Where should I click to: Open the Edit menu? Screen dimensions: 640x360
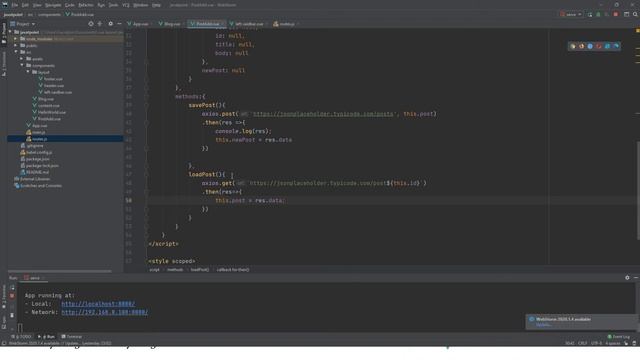(x=25, y=5)
